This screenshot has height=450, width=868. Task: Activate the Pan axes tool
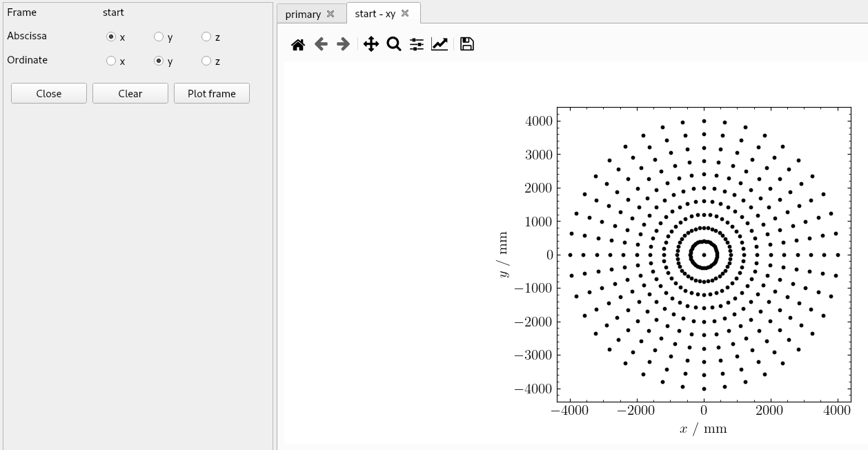click(371, 45)
